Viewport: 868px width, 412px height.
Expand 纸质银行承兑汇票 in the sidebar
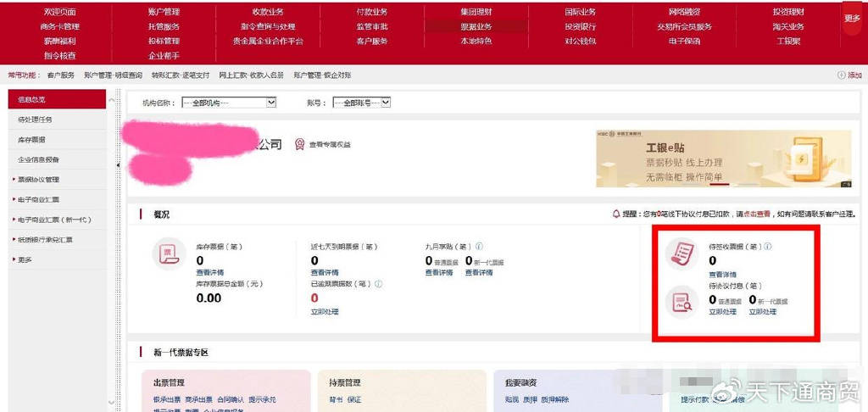[x=42, y=240]
